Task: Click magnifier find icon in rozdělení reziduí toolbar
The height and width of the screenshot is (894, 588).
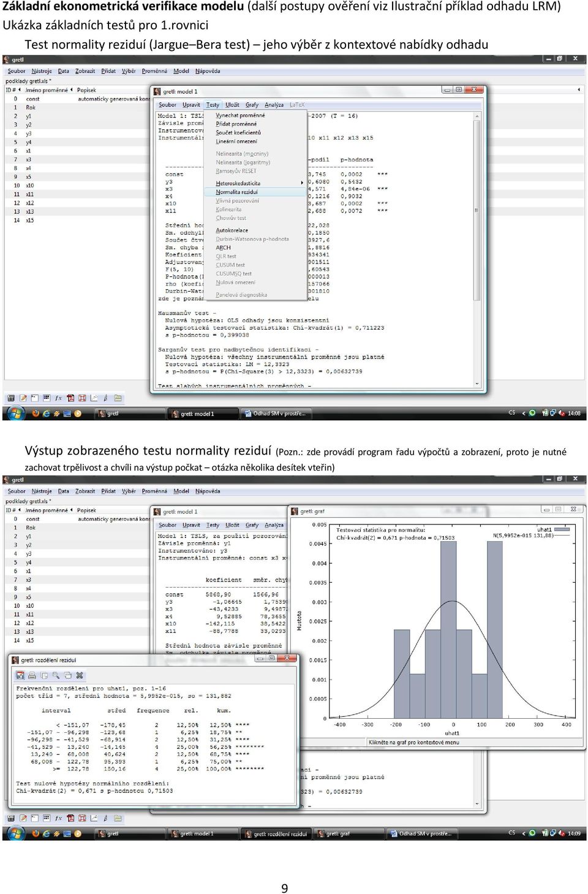Action: tap(56, 675)
